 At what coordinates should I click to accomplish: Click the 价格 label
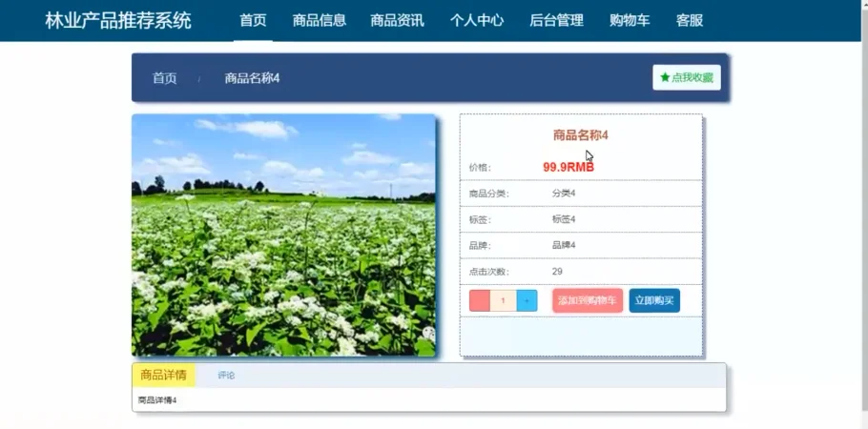coord(480,168)
